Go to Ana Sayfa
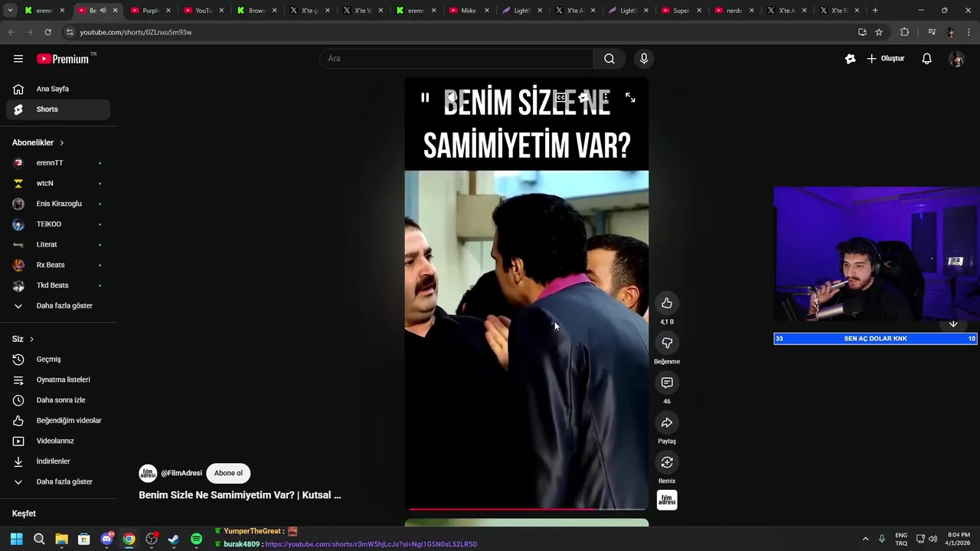 point(58,89)
